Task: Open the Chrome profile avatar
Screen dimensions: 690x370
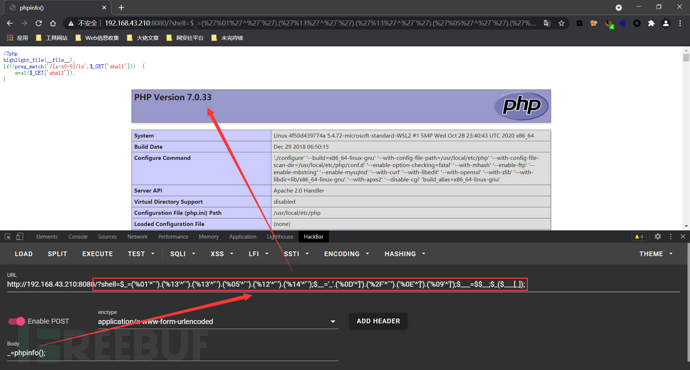Action: coord(666,23)
